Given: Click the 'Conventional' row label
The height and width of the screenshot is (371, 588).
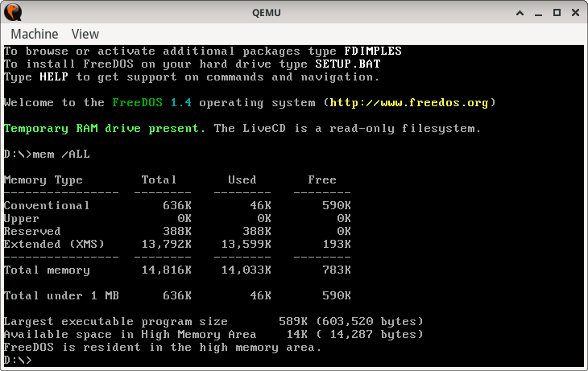Looking at the screenshot, I should (x=47, y=206).
